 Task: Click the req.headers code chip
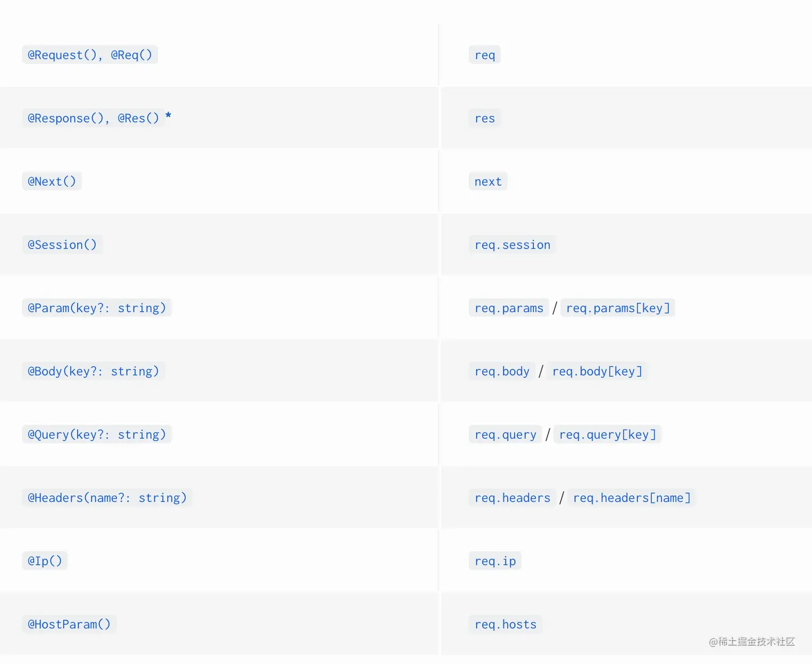[512, 498]
